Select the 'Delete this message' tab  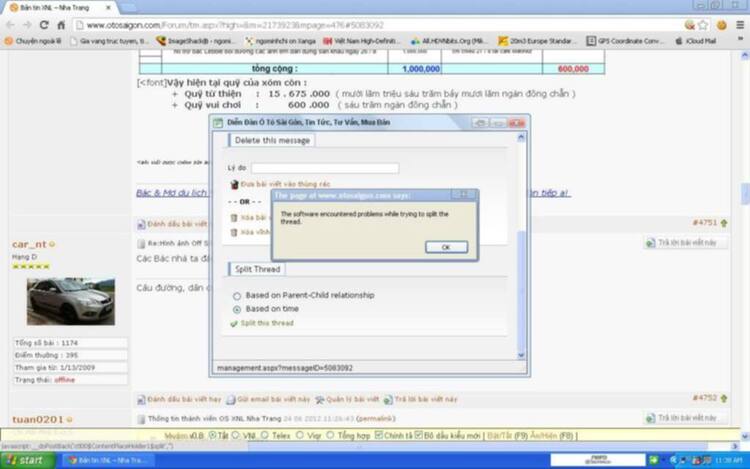click(272, 140)
